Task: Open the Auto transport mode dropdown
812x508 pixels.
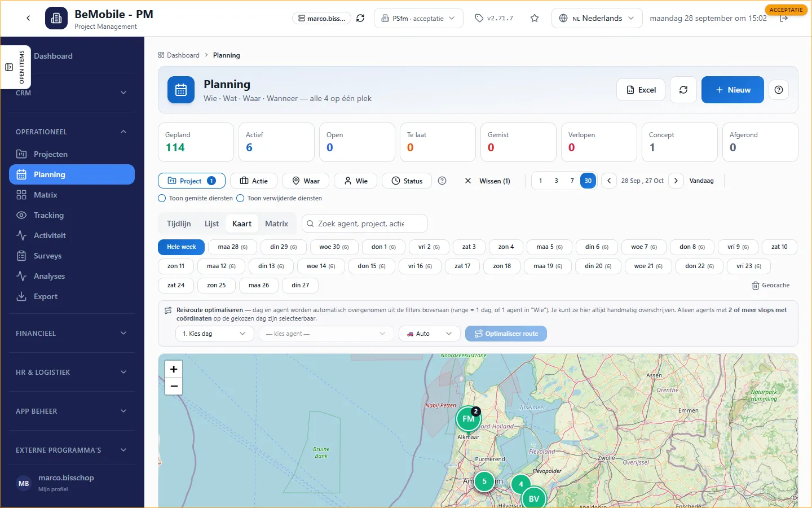Action: pos(430,334)
